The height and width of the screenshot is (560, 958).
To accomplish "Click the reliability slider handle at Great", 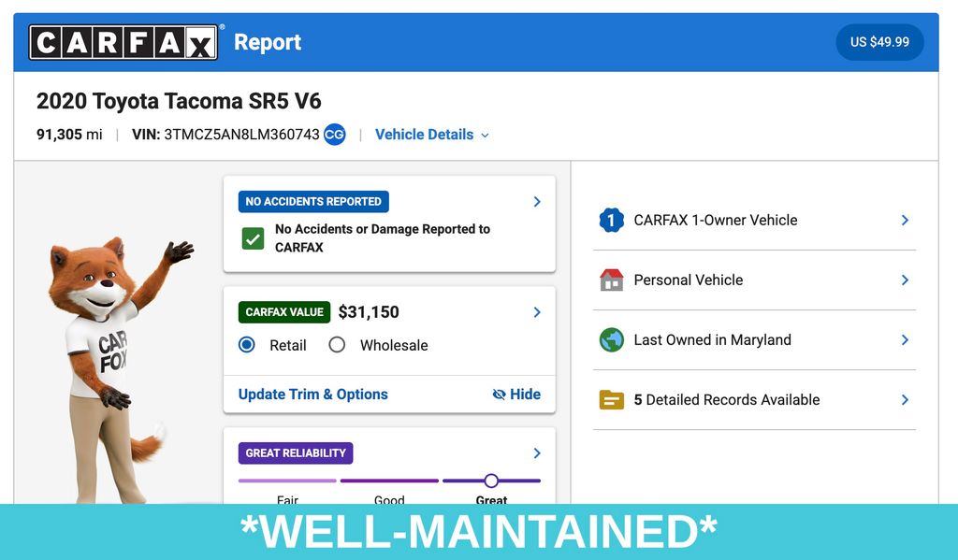I will point(491,481).
